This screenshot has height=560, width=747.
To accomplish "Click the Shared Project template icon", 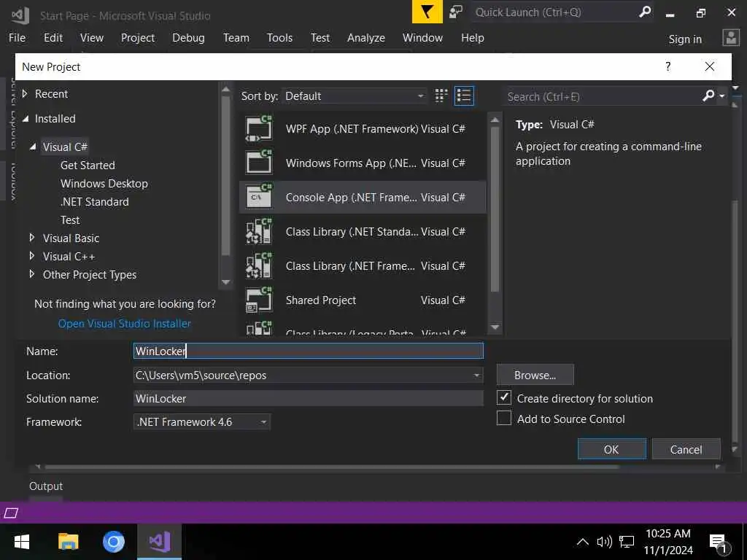I will coord(259,300).
